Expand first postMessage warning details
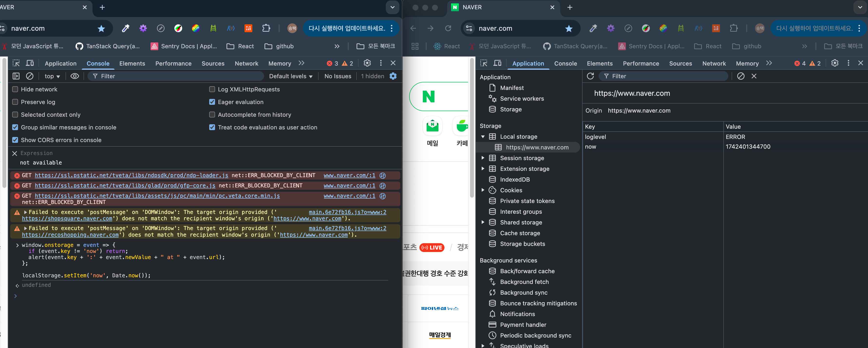Screen dimensions: 868x348 [x=25, y=212]
